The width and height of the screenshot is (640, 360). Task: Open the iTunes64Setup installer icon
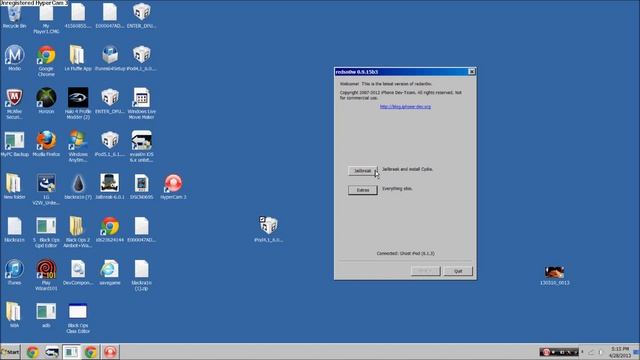[x=110, y=58]
